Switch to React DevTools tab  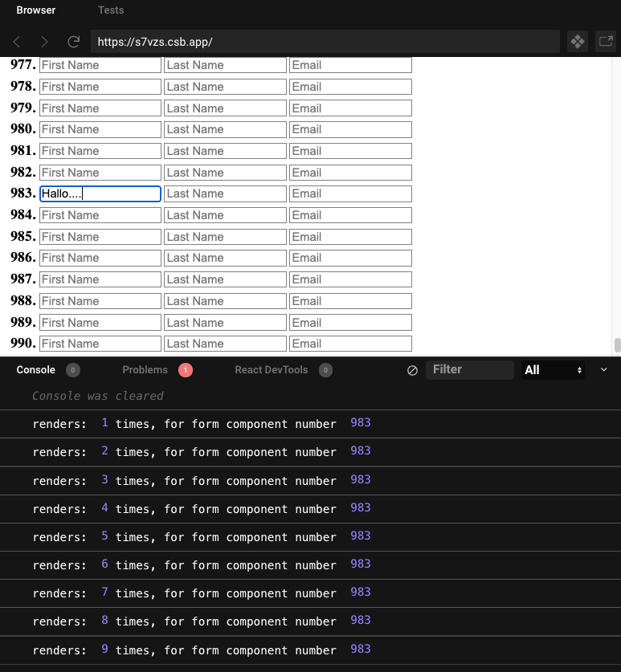(x=271, y=370)
